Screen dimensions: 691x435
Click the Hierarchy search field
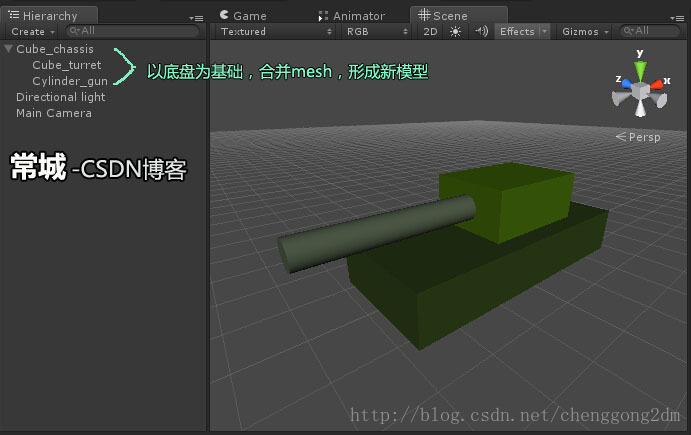coord(132,31)
